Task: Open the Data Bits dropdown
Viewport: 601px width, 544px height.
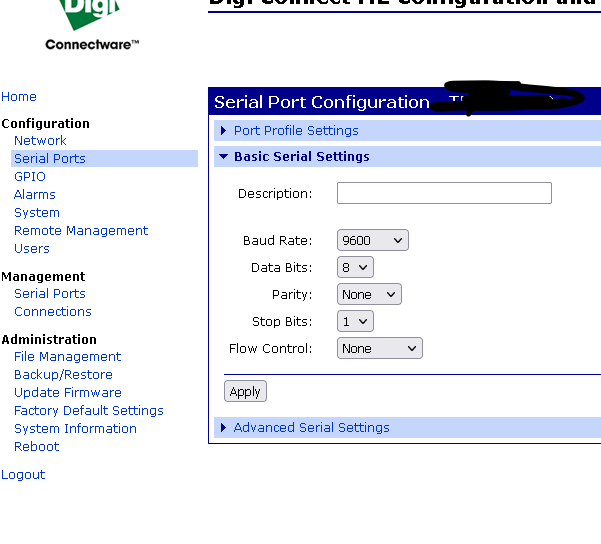Action: pos(355,268)
